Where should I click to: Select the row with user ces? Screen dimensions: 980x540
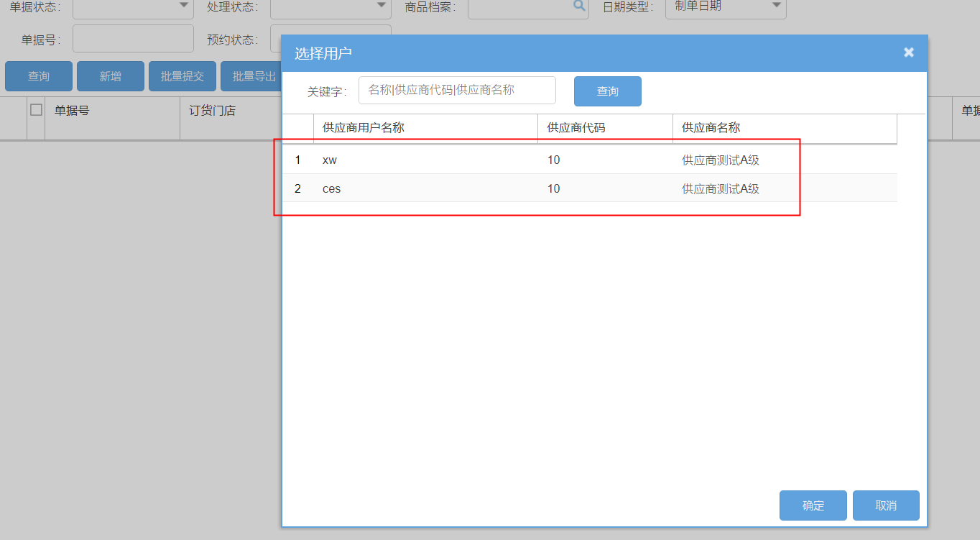(589, 188)
